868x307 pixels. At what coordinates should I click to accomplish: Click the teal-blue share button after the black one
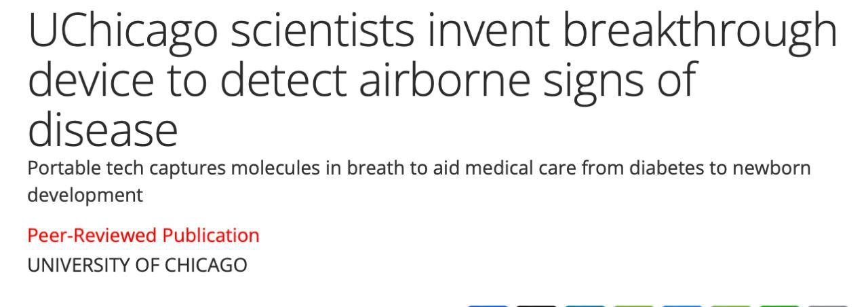585,306
